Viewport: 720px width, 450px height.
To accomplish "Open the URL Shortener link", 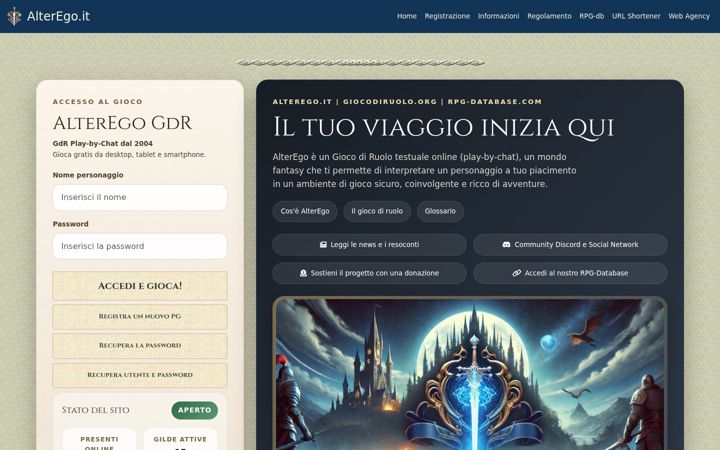I will [636, 16].
